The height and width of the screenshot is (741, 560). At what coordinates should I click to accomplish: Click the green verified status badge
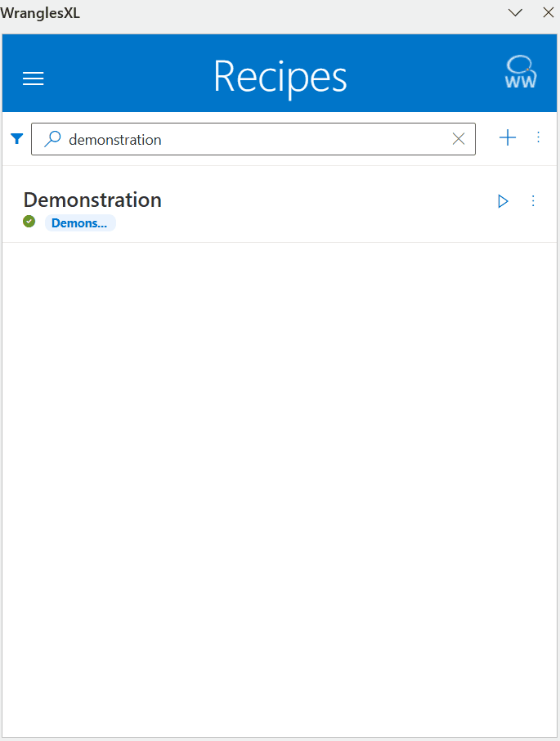click(29, 221)
